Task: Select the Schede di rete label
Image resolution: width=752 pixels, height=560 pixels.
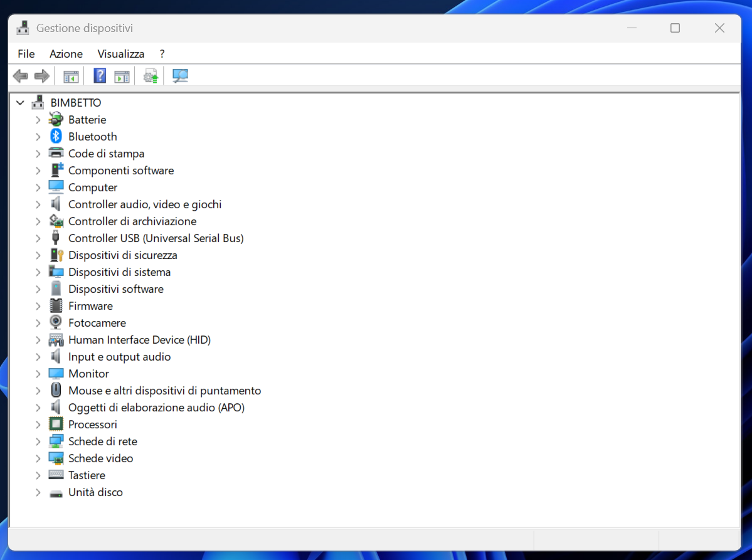Action: 103,441
